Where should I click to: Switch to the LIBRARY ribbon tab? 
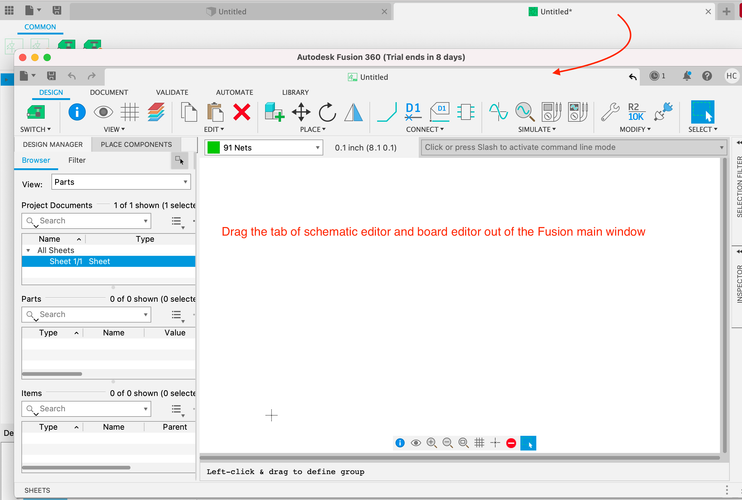[x=295, y=92]
